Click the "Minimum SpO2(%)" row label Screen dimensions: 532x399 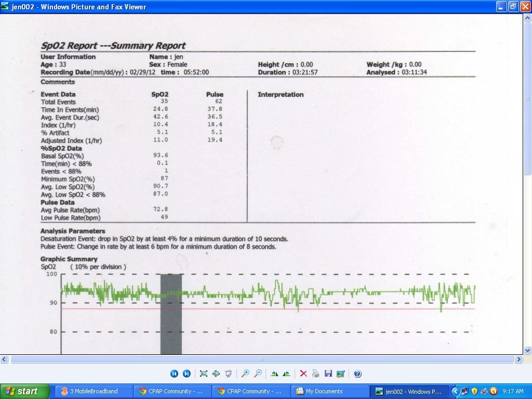point(68,179)
